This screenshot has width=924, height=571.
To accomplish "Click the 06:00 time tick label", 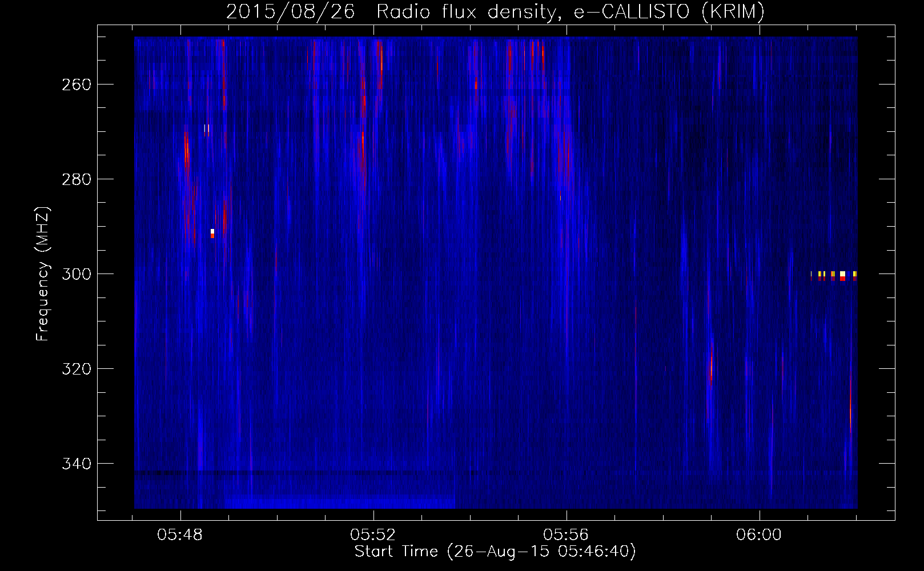I will (759, 535).
